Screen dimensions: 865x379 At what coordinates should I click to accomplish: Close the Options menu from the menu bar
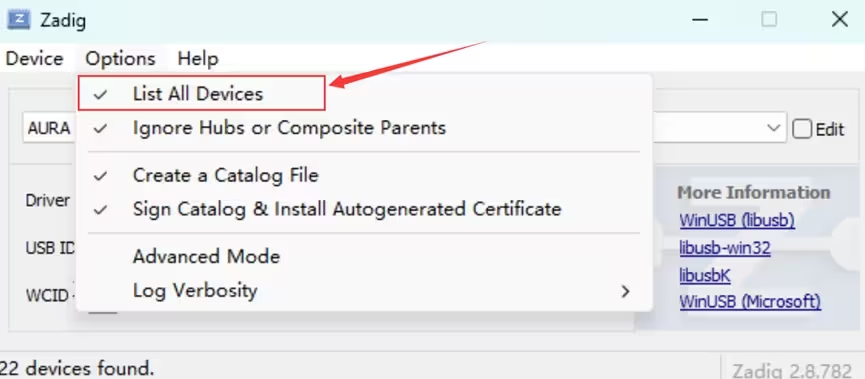[120, 58]
